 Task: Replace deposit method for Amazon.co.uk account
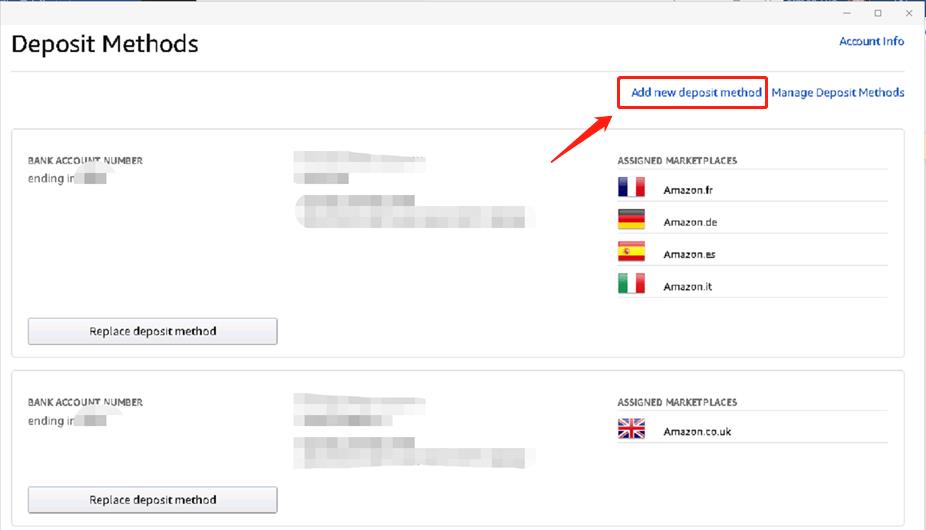152,500
